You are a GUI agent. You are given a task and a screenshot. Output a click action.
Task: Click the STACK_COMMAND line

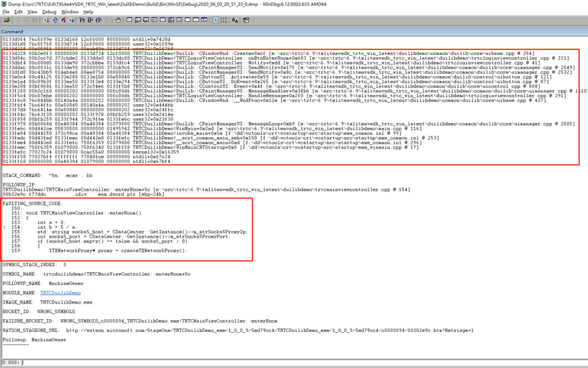click(x=48, y=175)
